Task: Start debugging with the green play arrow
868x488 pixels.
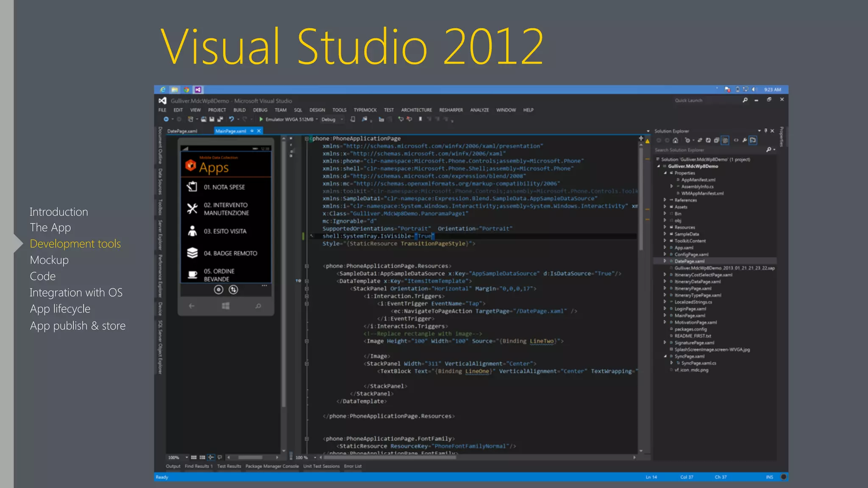Action: (261, 119)
